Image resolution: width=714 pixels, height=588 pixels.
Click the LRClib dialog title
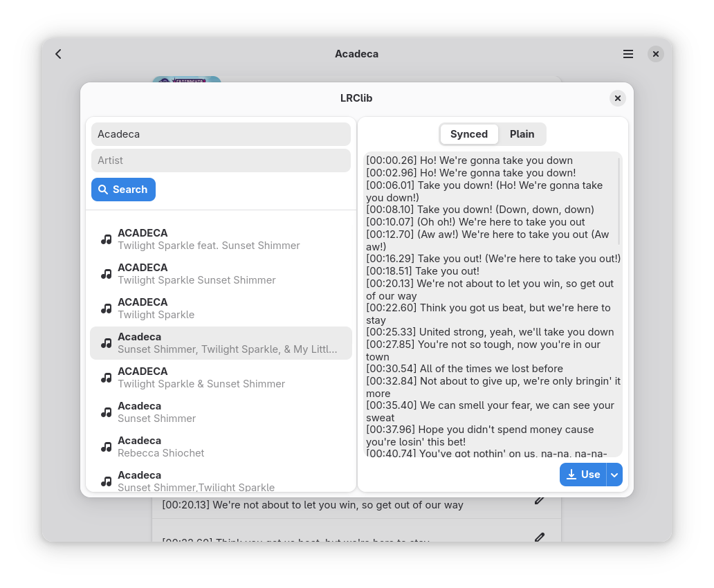(356, 98)
